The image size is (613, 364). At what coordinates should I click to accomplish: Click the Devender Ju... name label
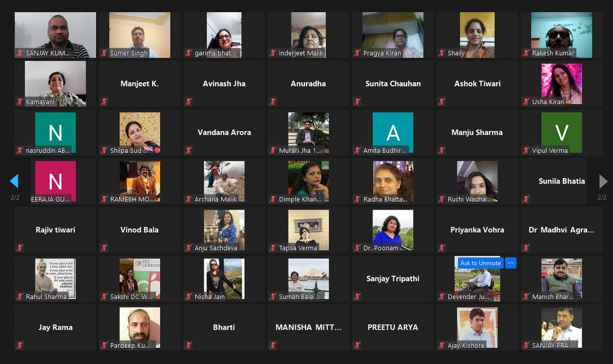click(469, 297)
